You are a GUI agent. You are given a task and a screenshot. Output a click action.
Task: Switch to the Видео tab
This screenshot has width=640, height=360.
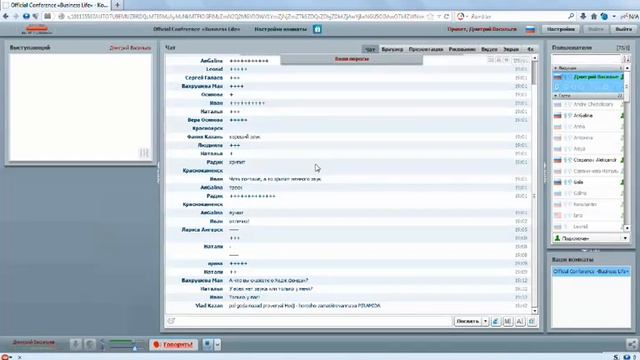[489, 49]
